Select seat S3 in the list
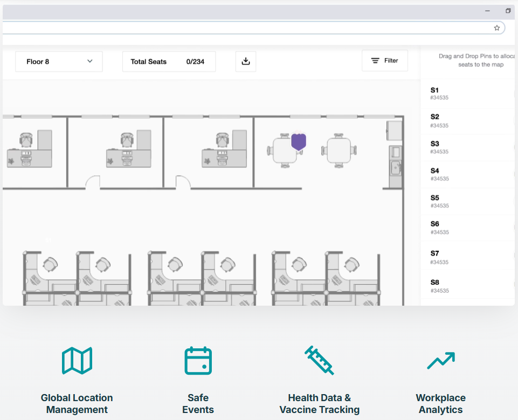518x420 pixels. (467, 147)
